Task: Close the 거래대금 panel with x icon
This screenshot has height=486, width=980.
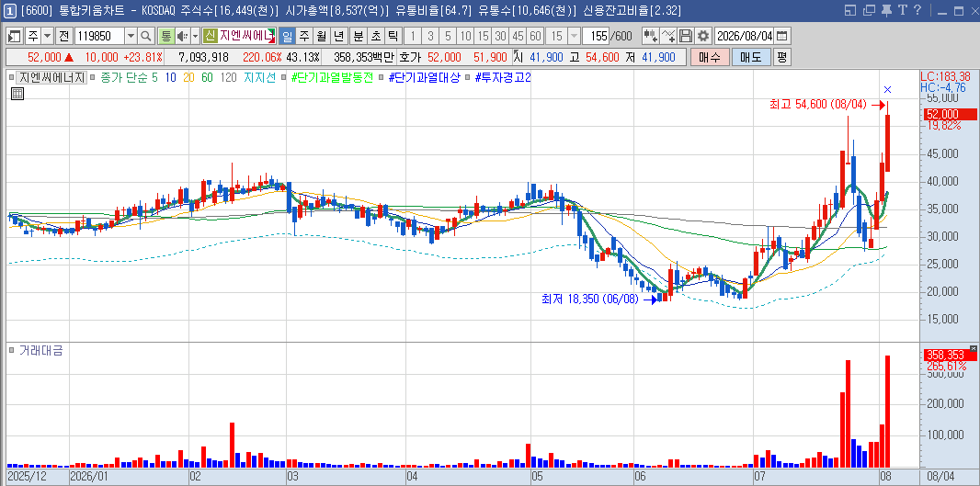Action: coord(974,348)
